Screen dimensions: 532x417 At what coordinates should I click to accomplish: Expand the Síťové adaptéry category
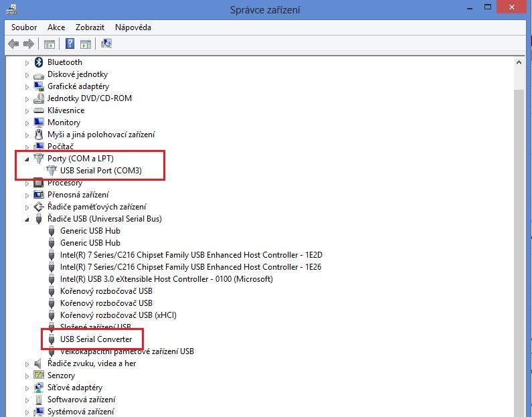click(x=27, y=388)
